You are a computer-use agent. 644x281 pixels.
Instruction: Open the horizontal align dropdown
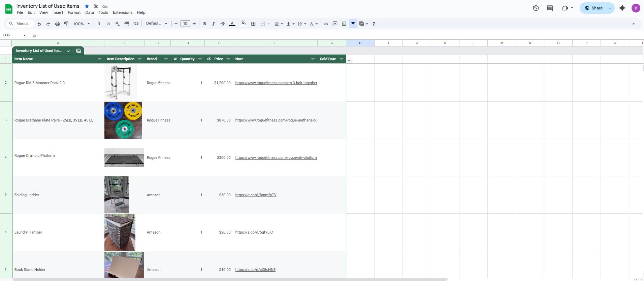point(279,24)
